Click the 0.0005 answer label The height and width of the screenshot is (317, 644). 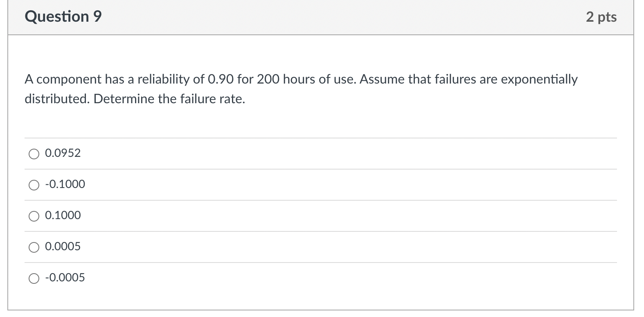[x=62, y=247]
